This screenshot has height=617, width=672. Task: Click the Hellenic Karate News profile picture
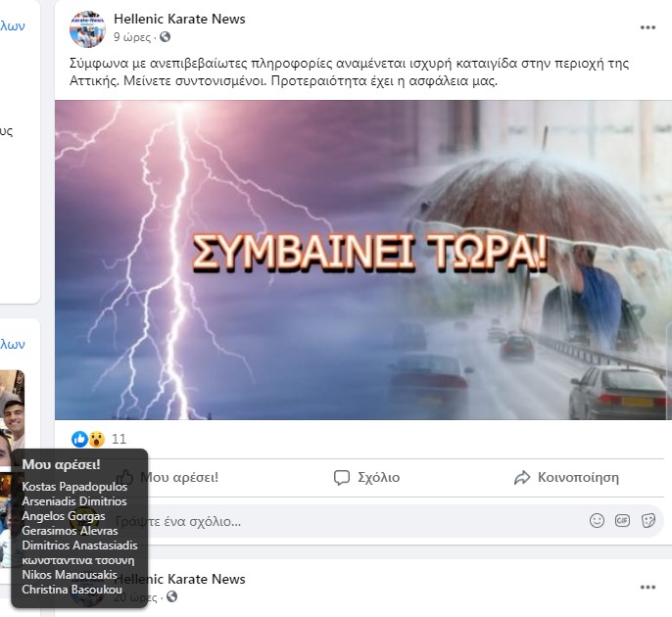point(87,29)
